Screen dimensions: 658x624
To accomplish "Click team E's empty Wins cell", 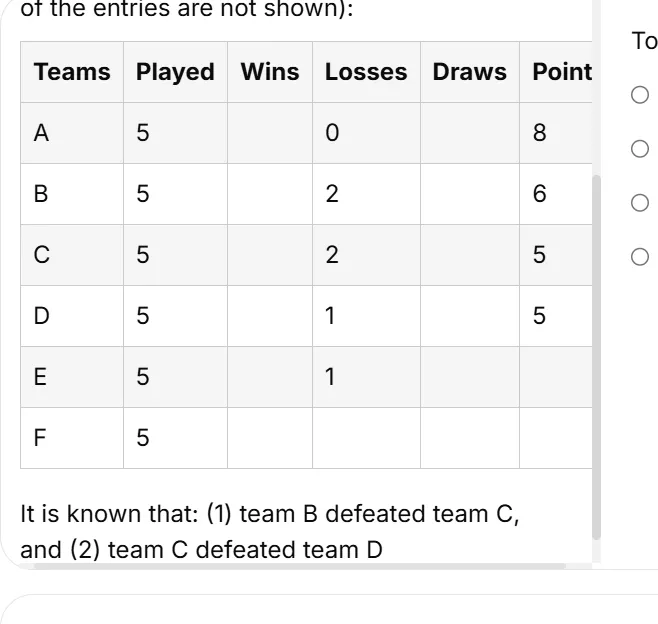I will 270,377.
